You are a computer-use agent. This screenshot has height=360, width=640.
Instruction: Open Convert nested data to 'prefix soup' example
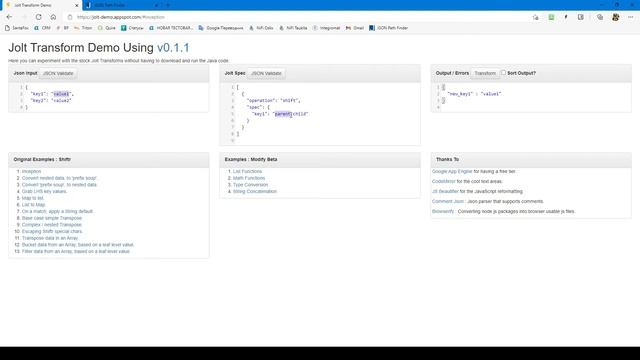click(x=59, y=178)
